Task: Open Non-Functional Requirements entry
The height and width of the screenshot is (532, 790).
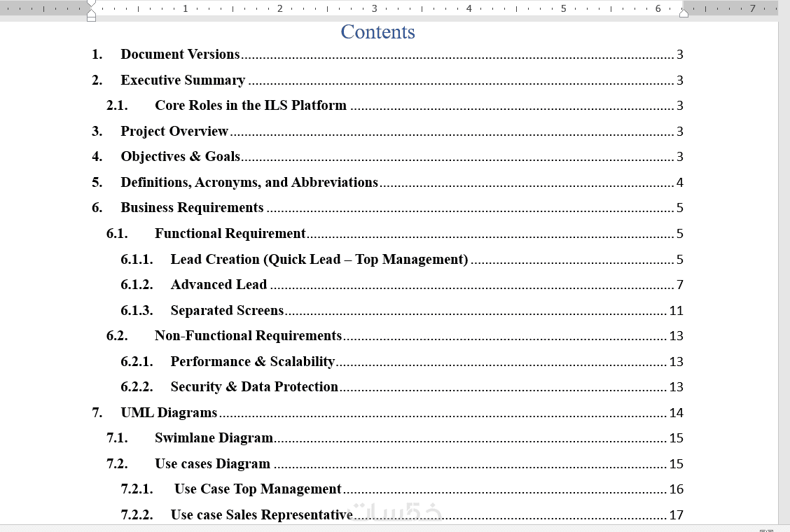Action: (x=394, y=335)
